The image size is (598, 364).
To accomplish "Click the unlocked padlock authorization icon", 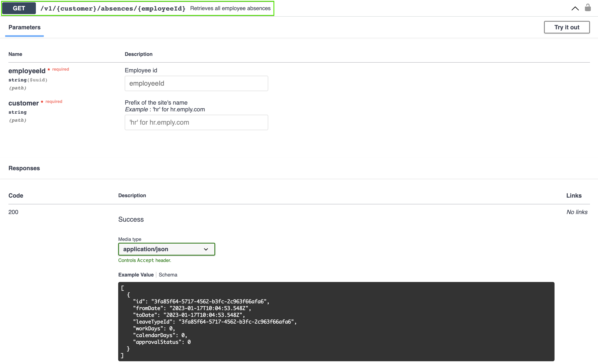I will [588, 8].
